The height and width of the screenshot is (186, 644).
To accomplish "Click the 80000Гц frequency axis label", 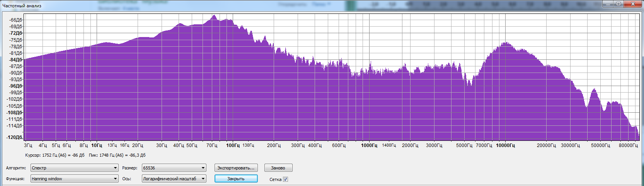I will pyautogui.click(x=628, y=145).
